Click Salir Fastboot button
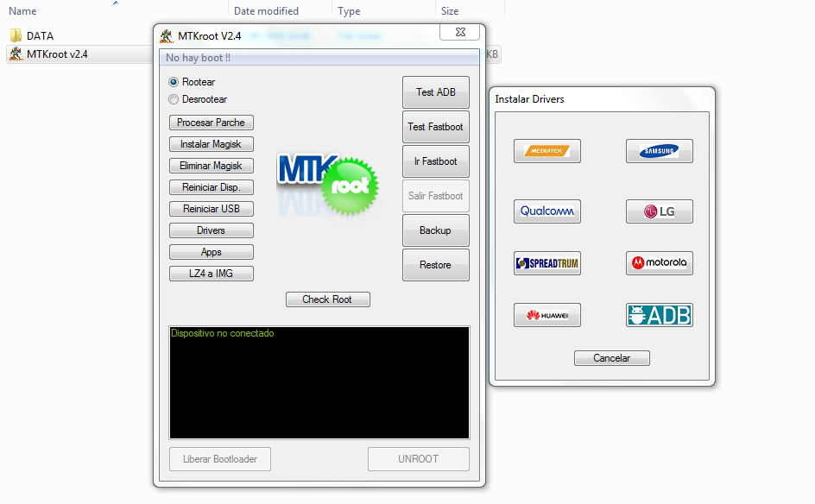This screenshot has width=815, height=504. coord(436,196)
